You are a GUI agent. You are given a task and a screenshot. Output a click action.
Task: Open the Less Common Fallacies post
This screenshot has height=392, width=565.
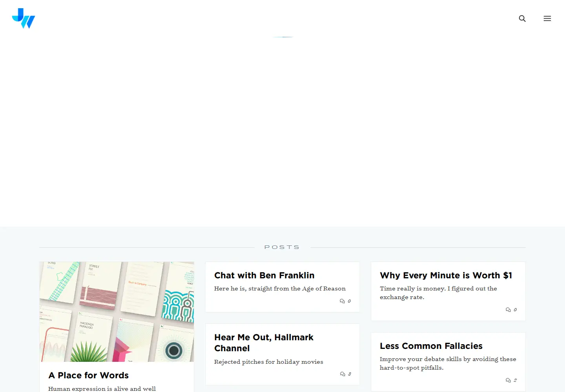click(431, 346)
